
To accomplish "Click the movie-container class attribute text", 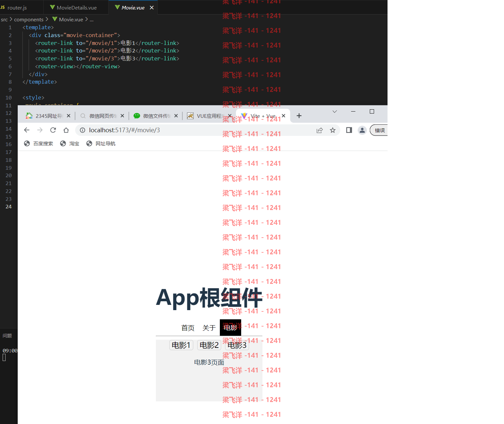I will pyautogui.click(x=81, y=35).
